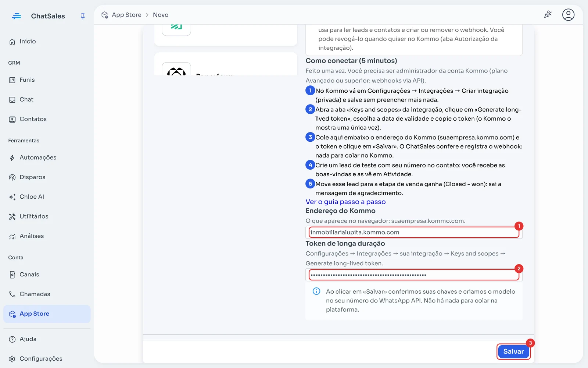Open the 'Ver o guia passo a passo' link
The image size is (588, 368).
[345, 202]
